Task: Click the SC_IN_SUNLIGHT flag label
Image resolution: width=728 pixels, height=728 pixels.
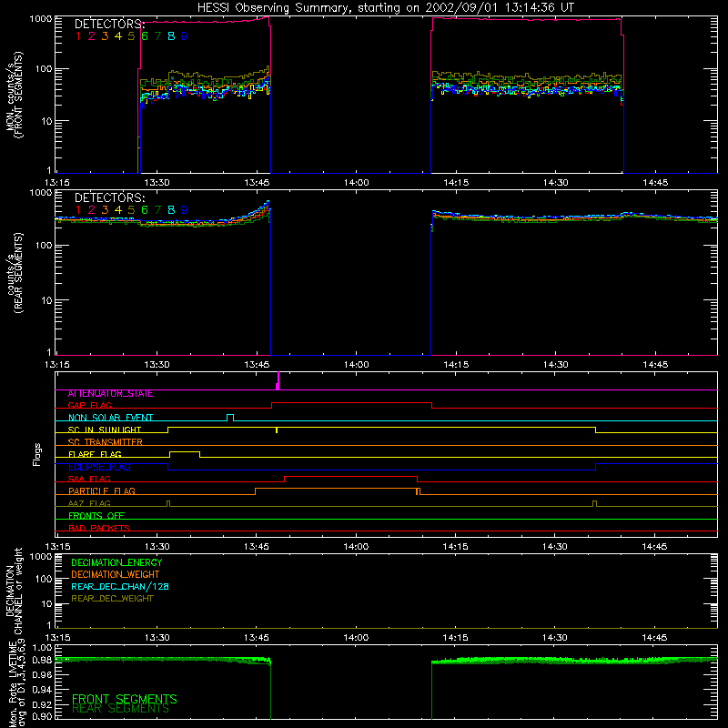Action: (x=105, y=430)
